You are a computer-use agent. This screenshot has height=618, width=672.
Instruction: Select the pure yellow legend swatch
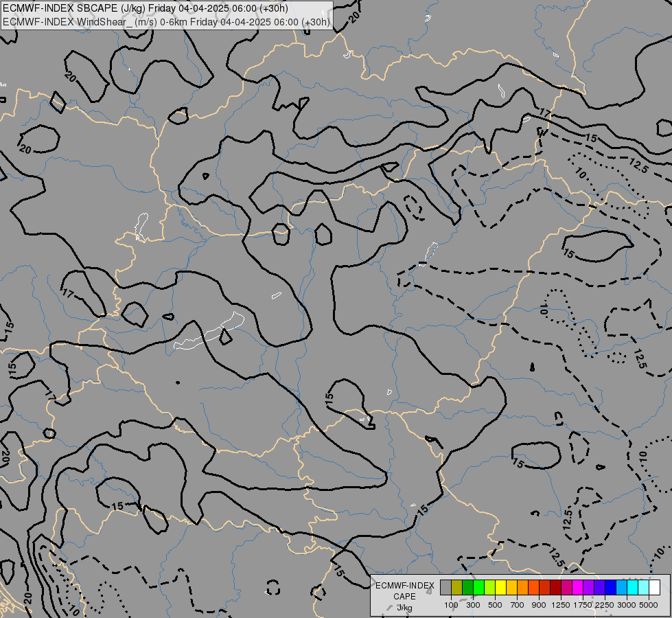[500, 587]
